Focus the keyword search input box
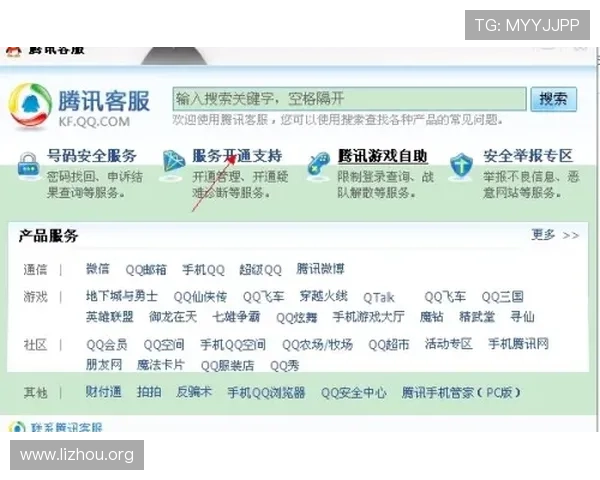The height and width of the screenshot is (480, 600). pos(349,99)
